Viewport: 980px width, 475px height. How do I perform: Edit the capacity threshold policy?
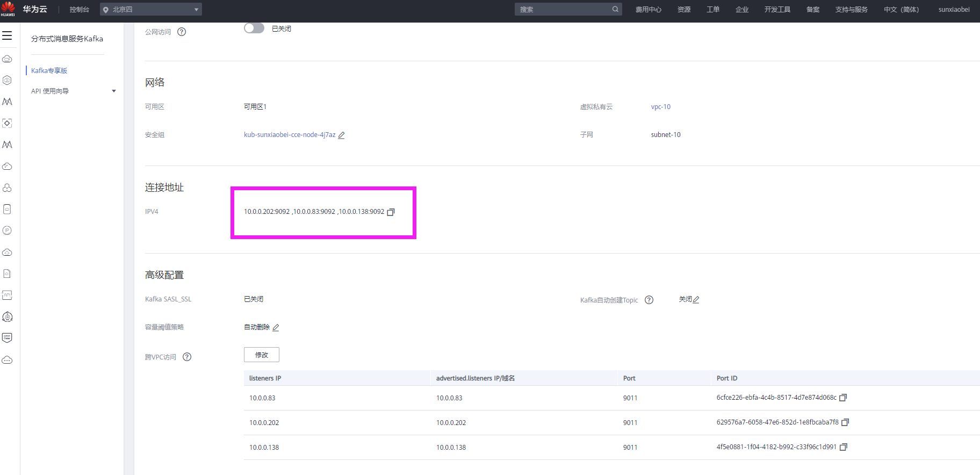point(276,328)
